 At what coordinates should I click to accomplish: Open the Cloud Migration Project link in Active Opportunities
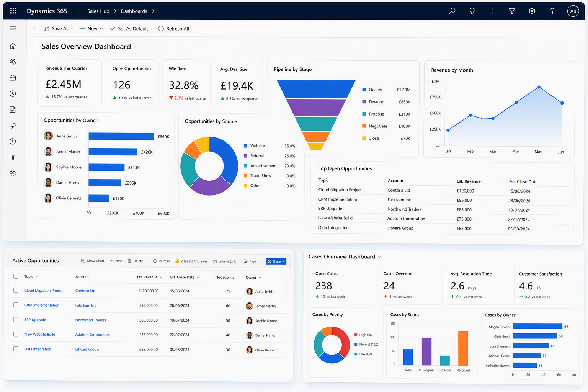[x=44, y=291]
